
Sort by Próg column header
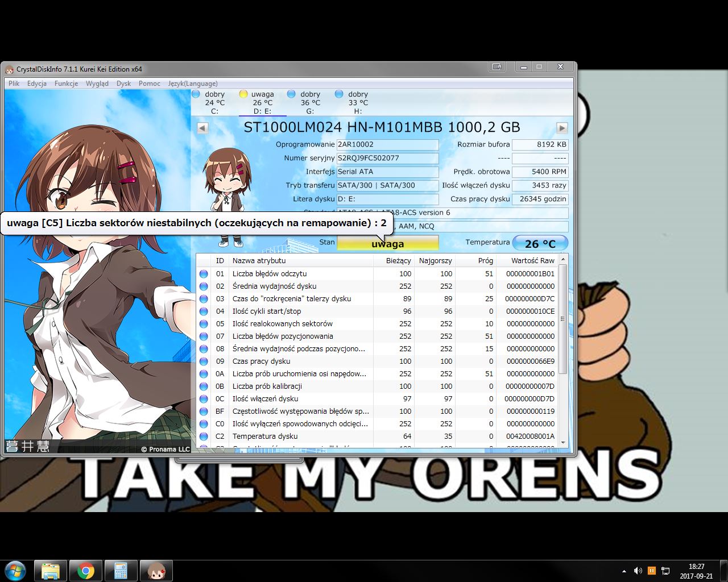475,260
